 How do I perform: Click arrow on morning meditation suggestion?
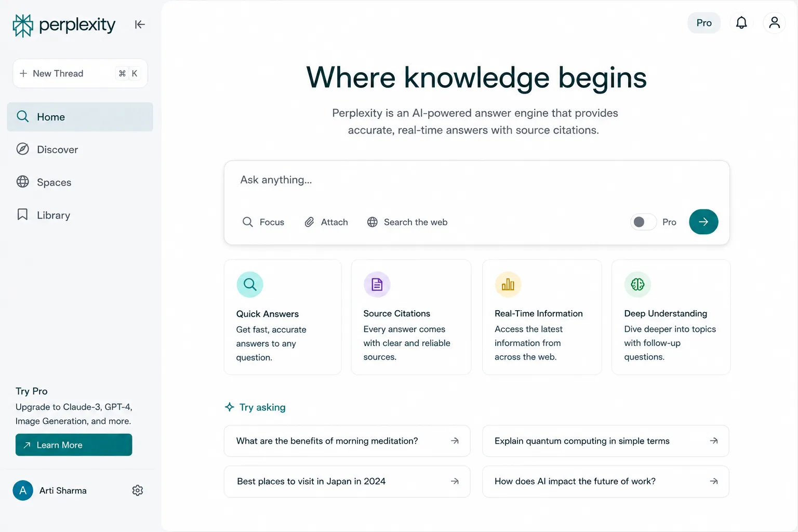click(455, 441)
